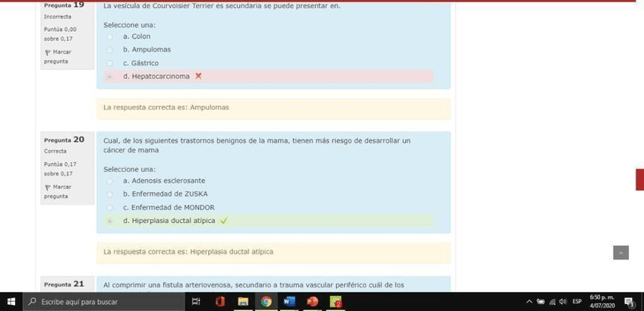Open Microsoft Office app from taskbar
The height and width of the screenshot is (311, 644).
point(220,302)
